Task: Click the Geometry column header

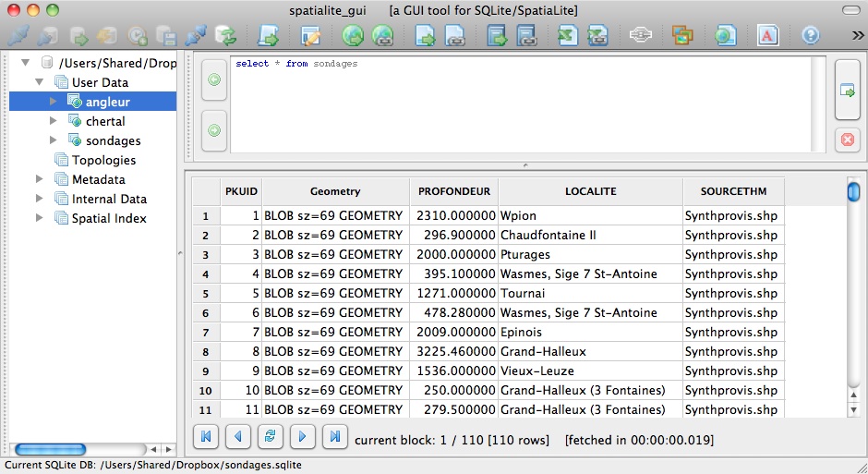Action: coord(335,191)
